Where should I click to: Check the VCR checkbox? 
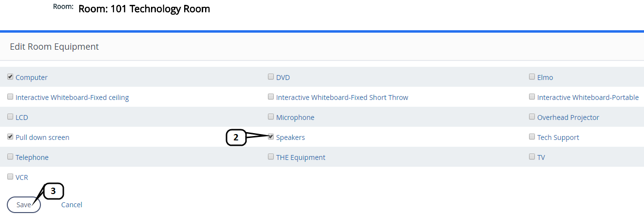coord(10,177)
